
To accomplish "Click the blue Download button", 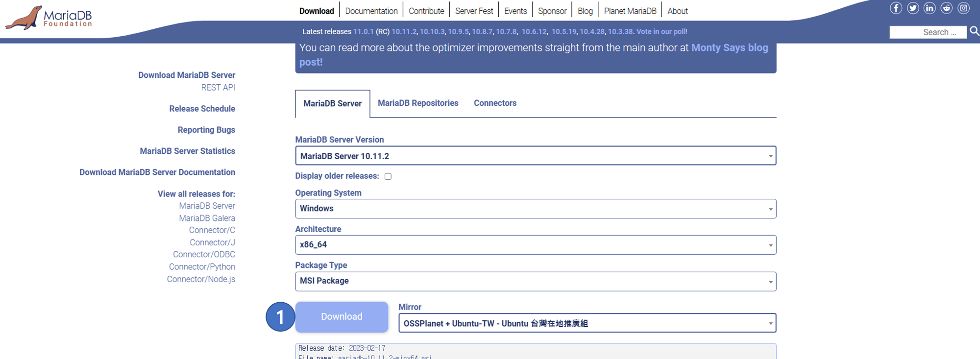I will point(342,317).
